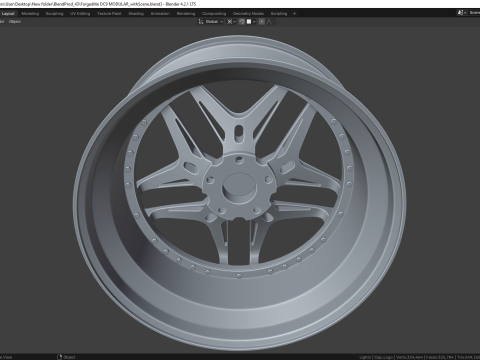The width and height of the screenshot is (480, 360).
Task: Open the Modeling workspace tab
Action: pyautogui.click(x=30, y=14)
